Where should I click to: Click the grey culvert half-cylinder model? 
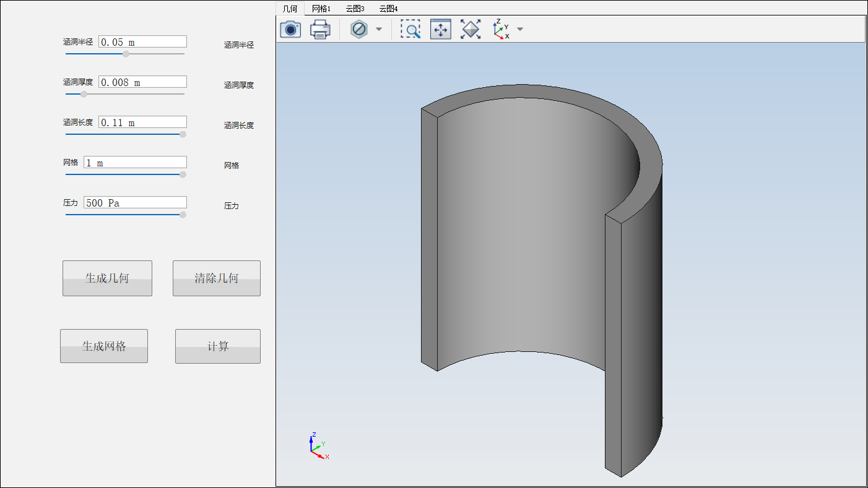542,280
